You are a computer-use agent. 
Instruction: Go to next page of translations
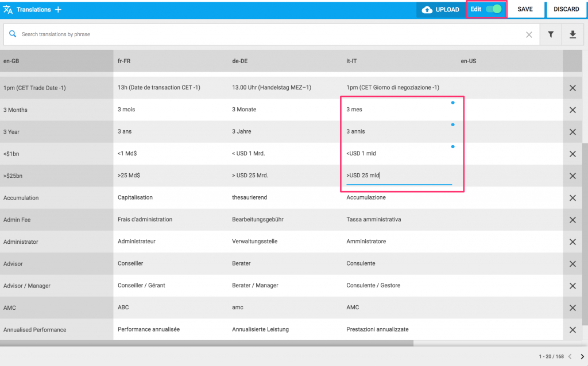(582, 357)
